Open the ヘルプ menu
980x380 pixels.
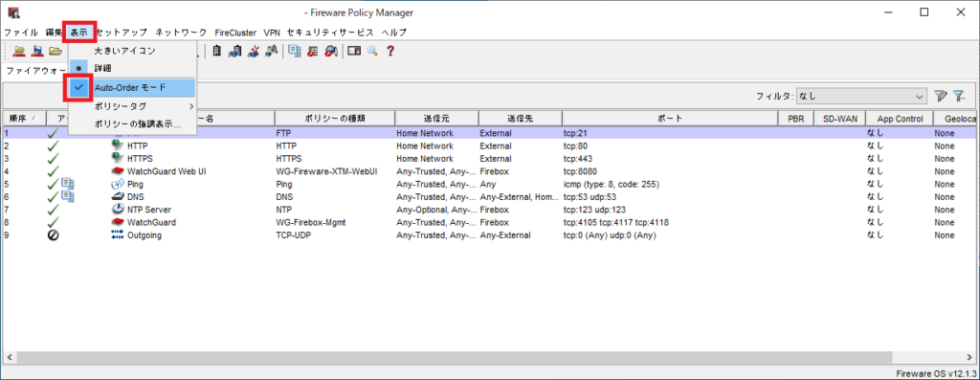pos(394,33)
